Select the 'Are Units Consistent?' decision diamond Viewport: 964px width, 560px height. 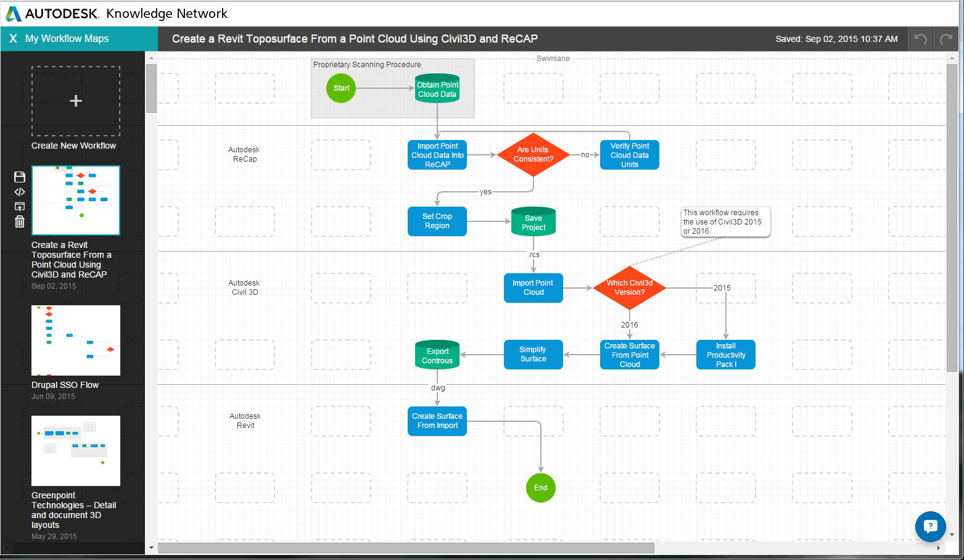pos(533,155)
